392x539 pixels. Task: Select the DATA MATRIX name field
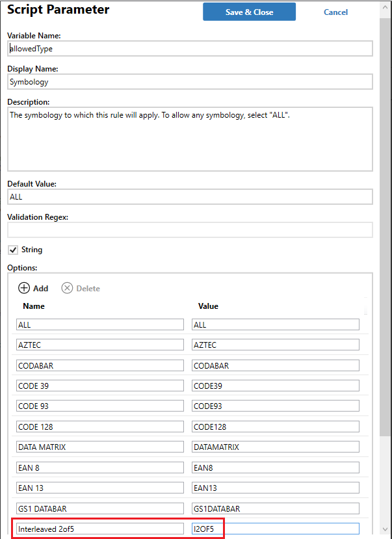tap(100, 447)
